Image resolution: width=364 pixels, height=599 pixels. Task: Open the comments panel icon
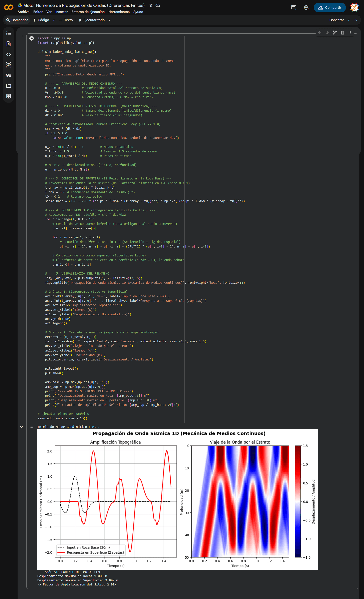pos(293,8)
